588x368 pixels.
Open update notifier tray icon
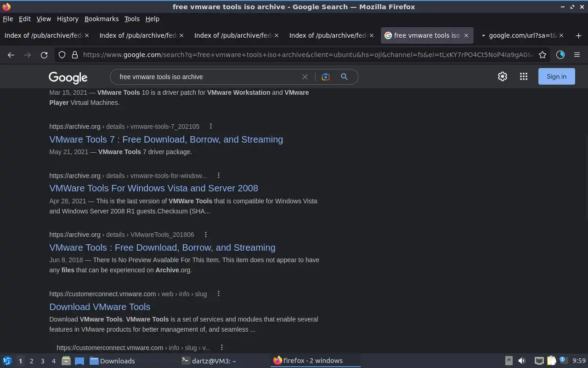[564, 360]
